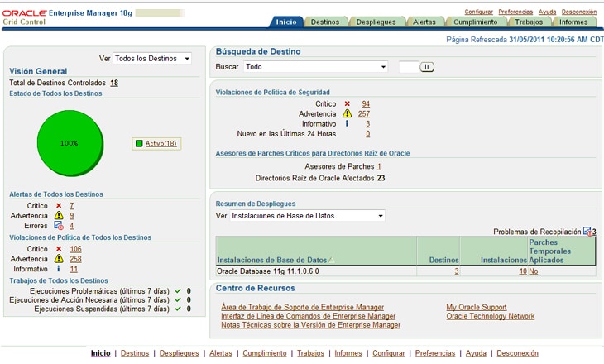Click the search text field next to Ir
This screenshot has height=364, width=604.
click(x=408, y=67)
